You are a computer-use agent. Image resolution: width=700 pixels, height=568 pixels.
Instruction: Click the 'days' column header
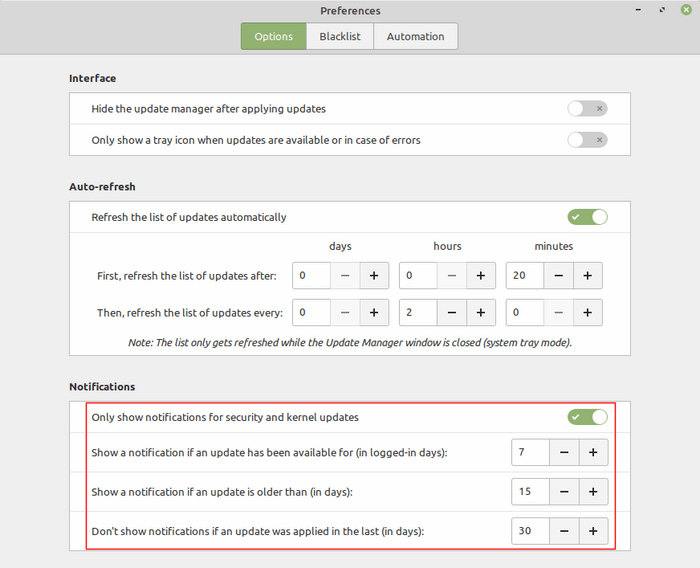(x=340, y=246)
